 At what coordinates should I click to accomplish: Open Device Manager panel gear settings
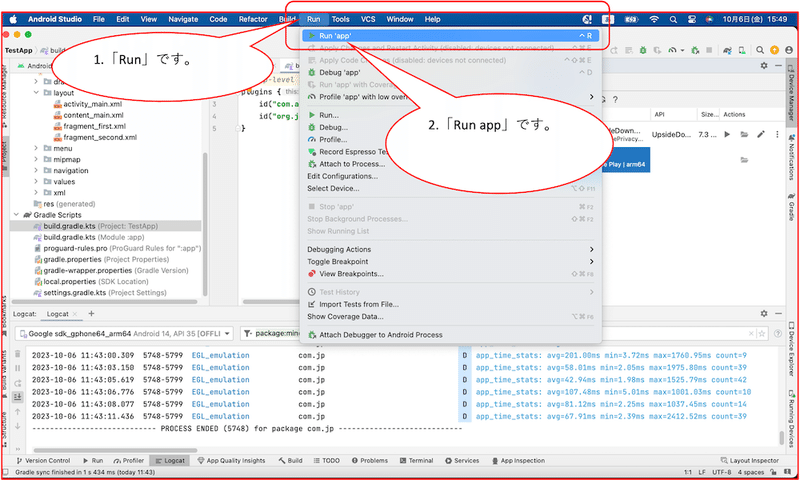click(x=764, y=66)
